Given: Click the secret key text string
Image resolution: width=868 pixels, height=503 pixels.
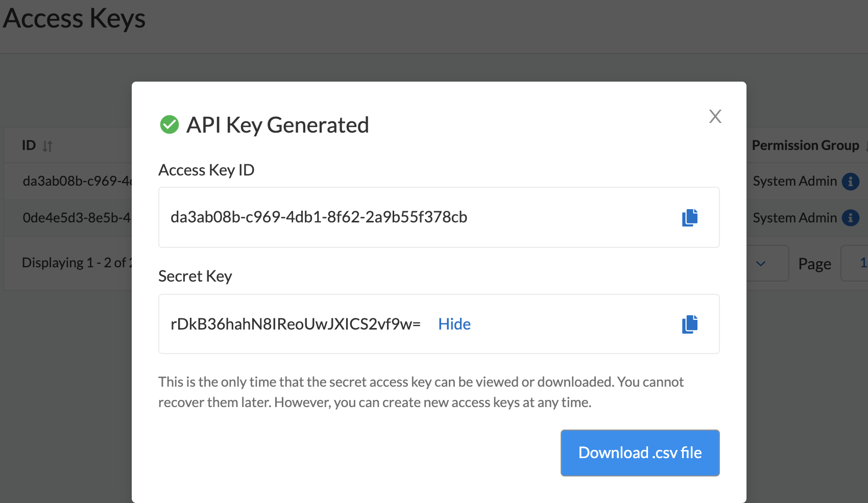Looking at the screenshot, I should pos(295,324).
